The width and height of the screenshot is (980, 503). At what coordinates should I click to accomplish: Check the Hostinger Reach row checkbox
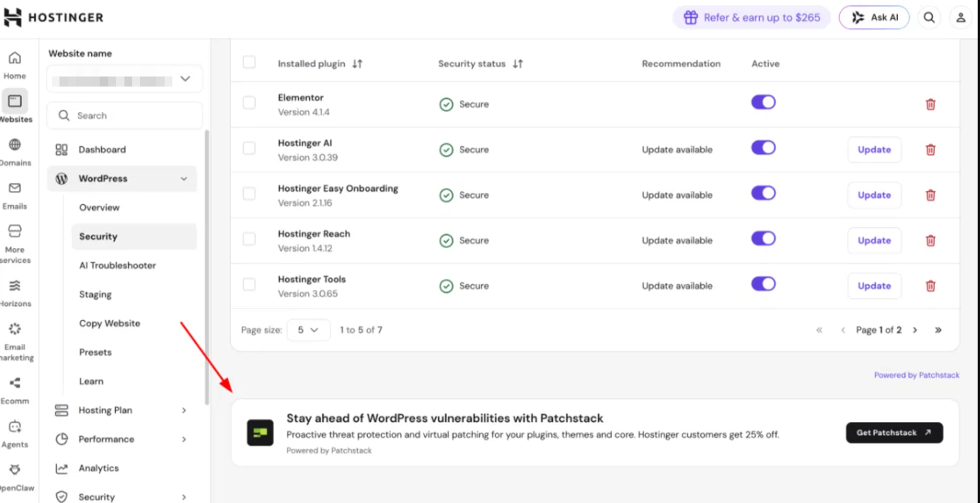point(249,239)
